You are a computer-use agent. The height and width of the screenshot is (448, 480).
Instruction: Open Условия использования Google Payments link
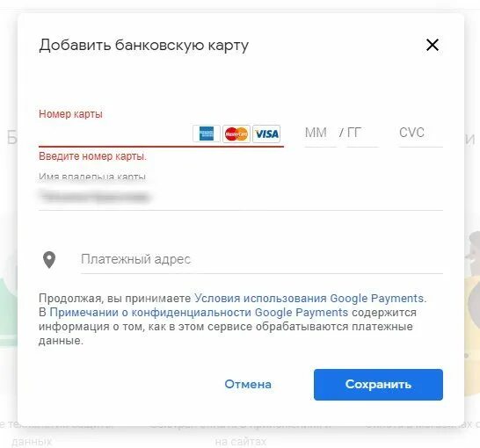pos(309,298)
